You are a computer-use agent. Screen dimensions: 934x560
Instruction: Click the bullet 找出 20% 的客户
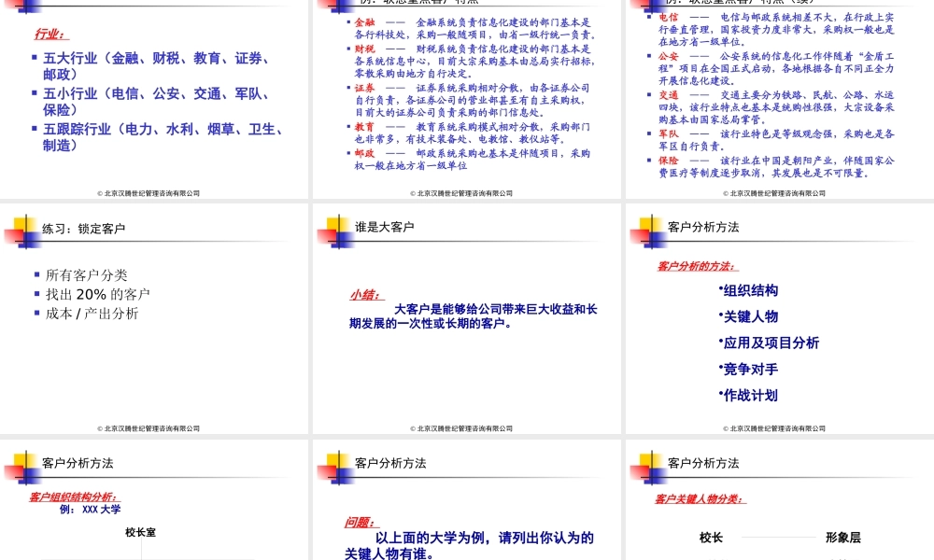98,294
